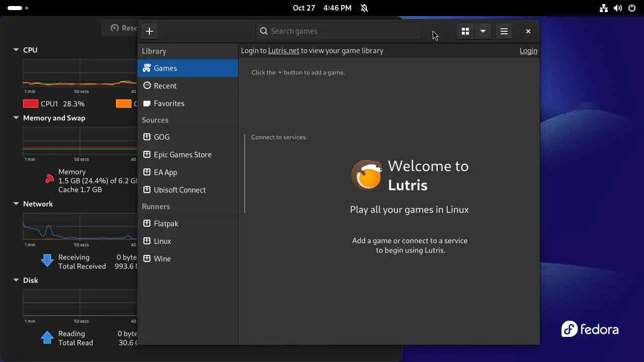
Task: Select the Linux runner
Action: click(x=188, y=241)
